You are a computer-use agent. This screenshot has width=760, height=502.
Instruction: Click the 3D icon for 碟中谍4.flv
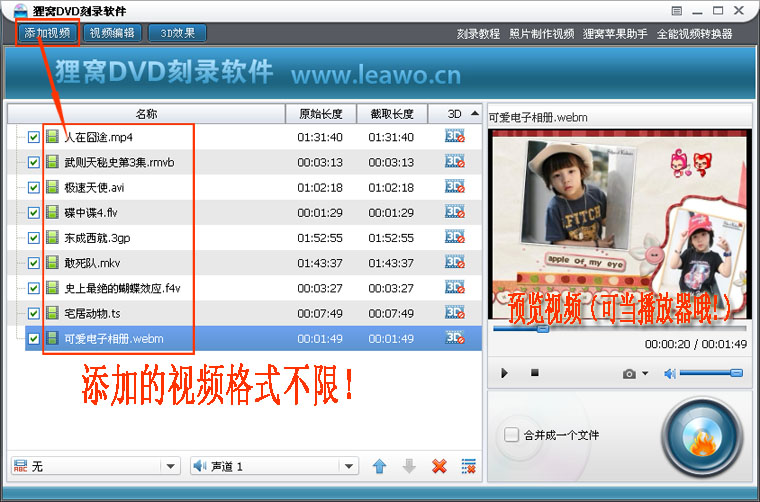(455, 211)
